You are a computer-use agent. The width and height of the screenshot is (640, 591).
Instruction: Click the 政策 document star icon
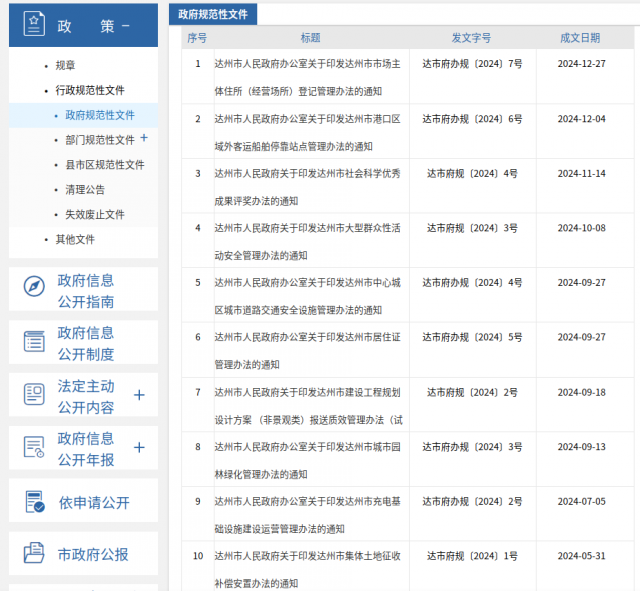tap(34, 25)
